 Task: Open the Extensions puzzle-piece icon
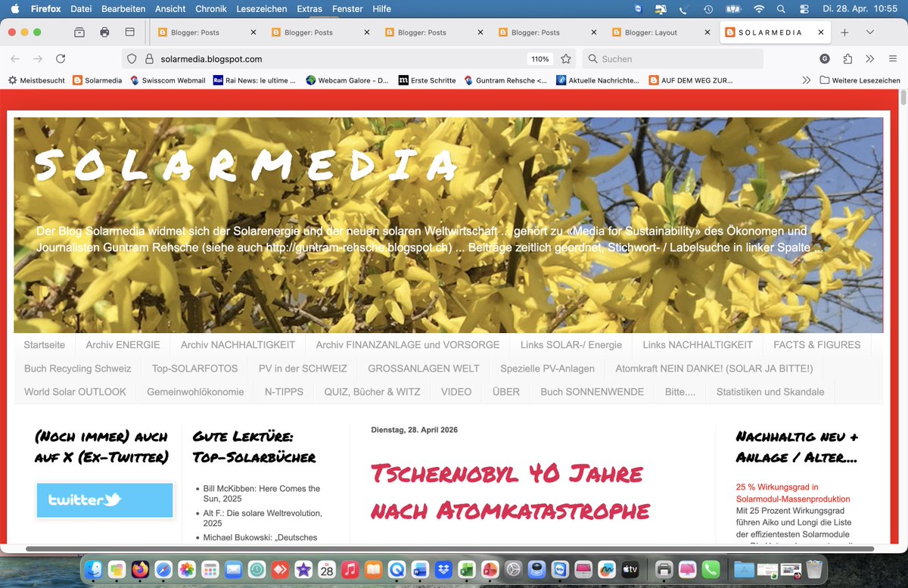click(847, 59)
